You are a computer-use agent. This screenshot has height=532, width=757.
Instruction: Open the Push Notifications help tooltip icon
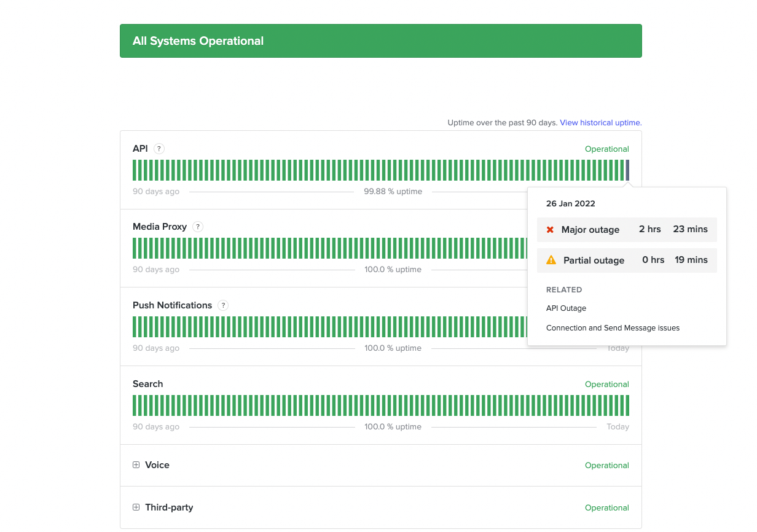223,305
